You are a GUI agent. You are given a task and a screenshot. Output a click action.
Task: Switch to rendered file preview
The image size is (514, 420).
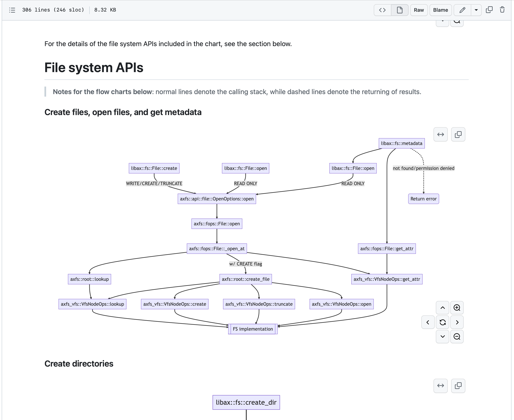[x=400, y=10]
